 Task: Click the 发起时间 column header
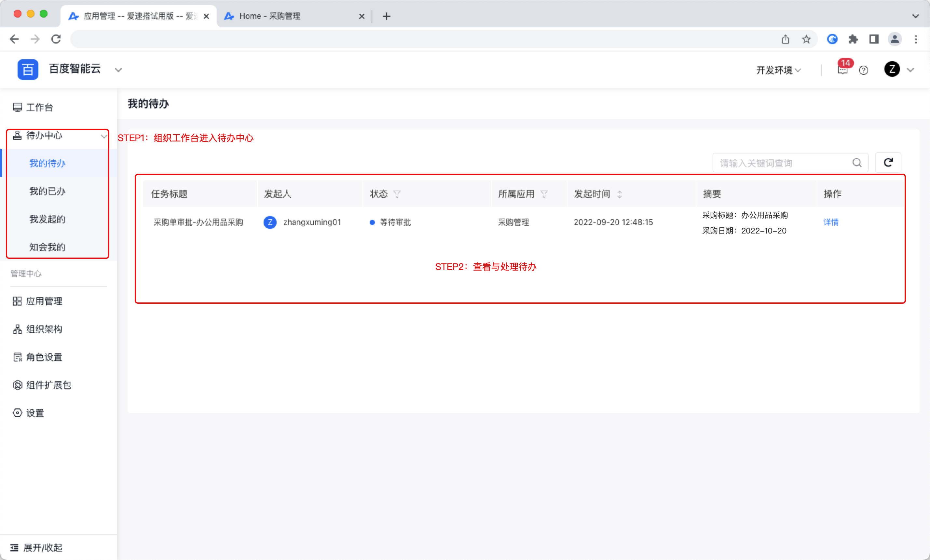tap(592, 194)
